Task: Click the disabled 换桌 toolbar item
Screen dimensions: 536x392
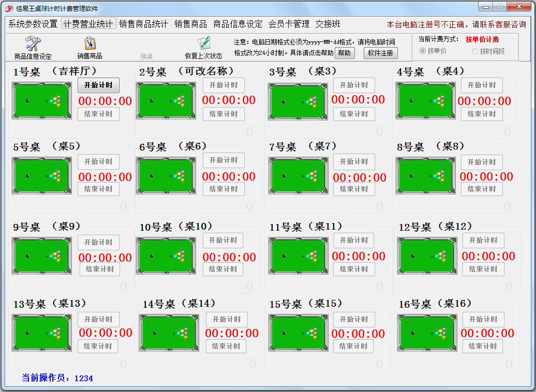Action: tap(146, 56)
